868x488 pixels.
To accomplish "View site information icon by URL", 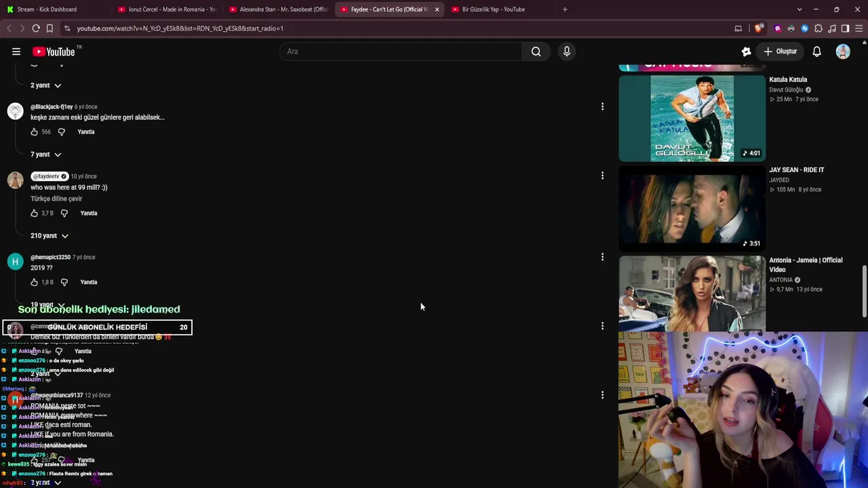I will pyautogui.click(x=66, y=28).
